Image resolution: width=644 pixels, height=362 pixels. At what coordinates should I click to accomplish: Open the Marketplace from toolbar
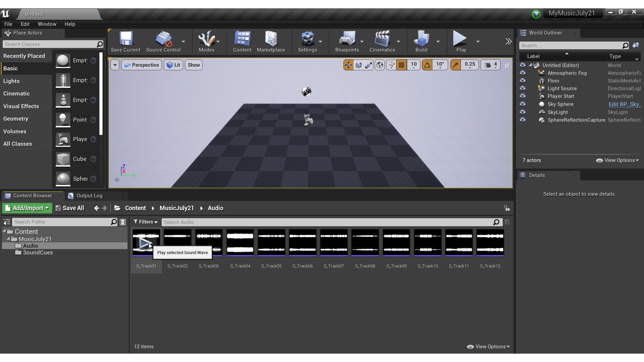[x=271, y=42]
